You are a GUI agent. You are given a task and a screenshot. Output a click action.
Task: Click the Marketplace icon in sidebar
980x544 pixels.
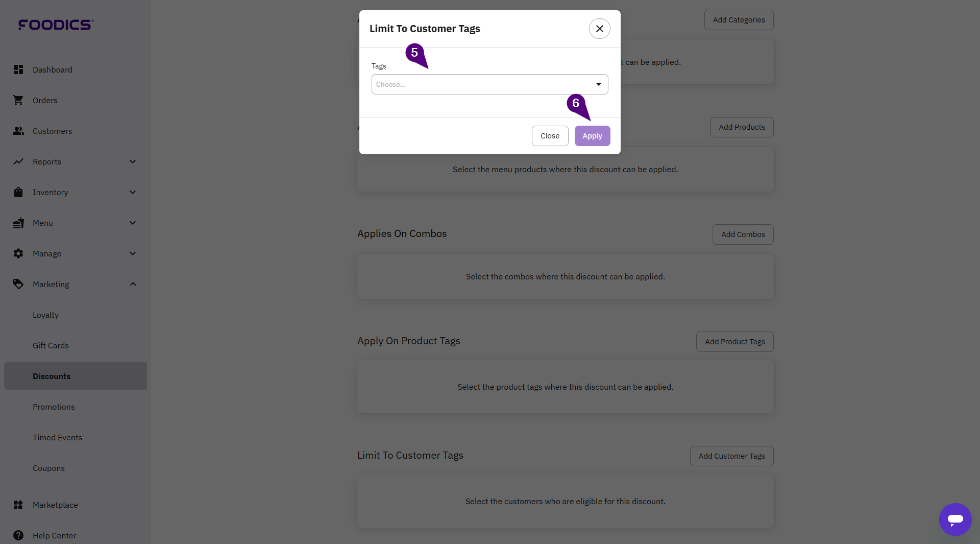click(18, 505)
